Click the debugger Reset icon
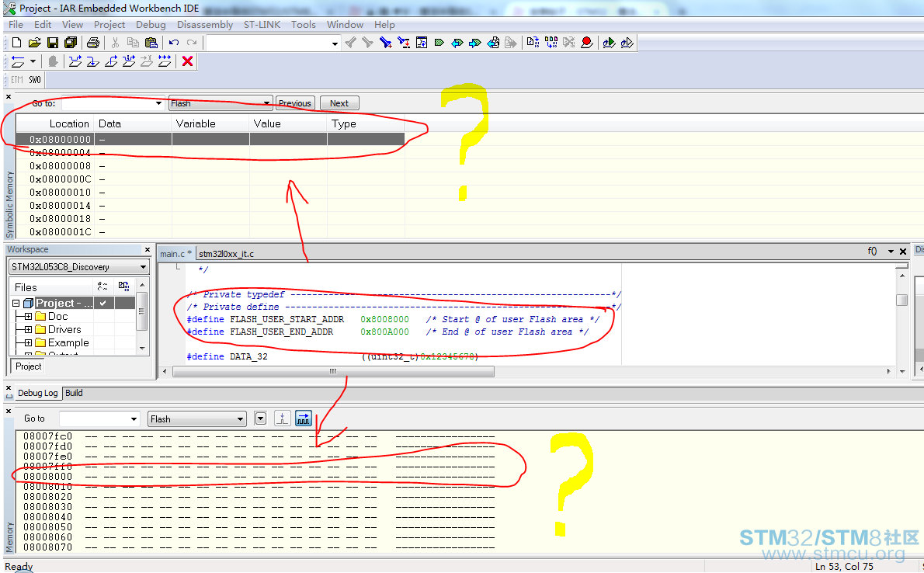The width and height of the screenshot is (924, 573). click(19, 61)
